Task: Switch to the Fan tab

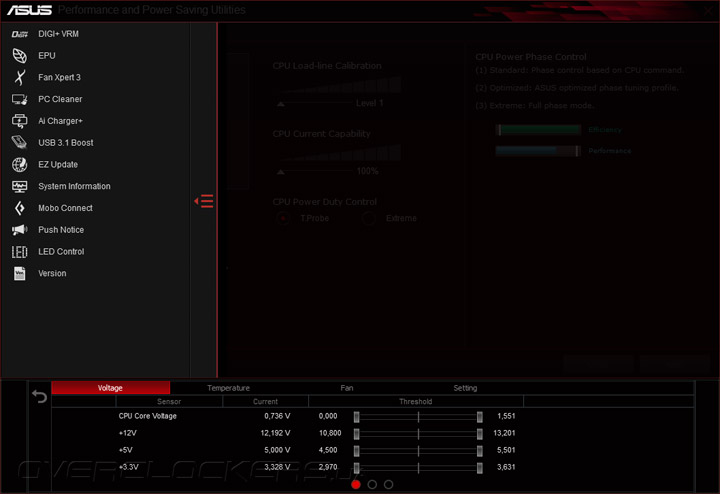Action: 347,388
